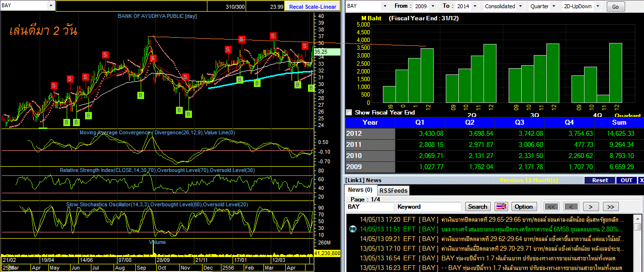Image resolution: width=644 pixels, height=272 pixels.
Task: Open news item dated 13/05/13 16:23
Action: point(491,268)
